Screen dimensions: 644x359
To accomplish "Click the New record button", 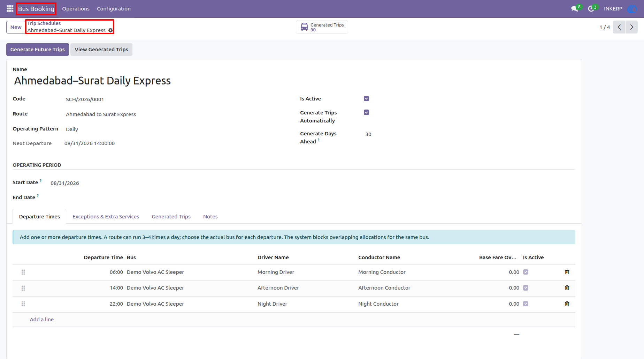I will 16,27.
